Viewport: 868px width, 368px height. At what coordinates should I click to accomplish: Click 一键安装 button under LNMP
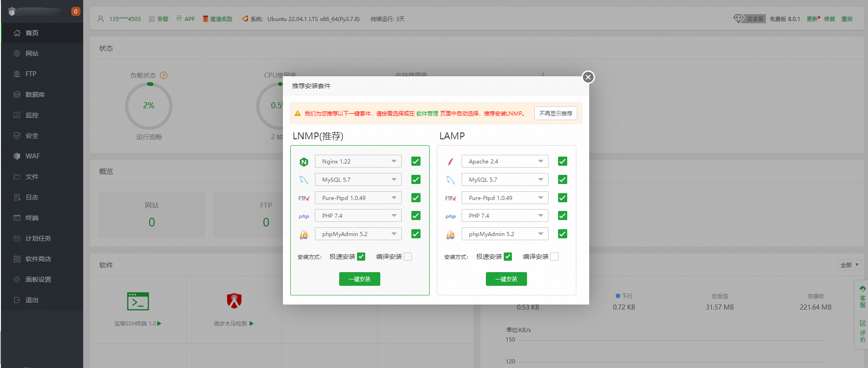tap(360, 279)
